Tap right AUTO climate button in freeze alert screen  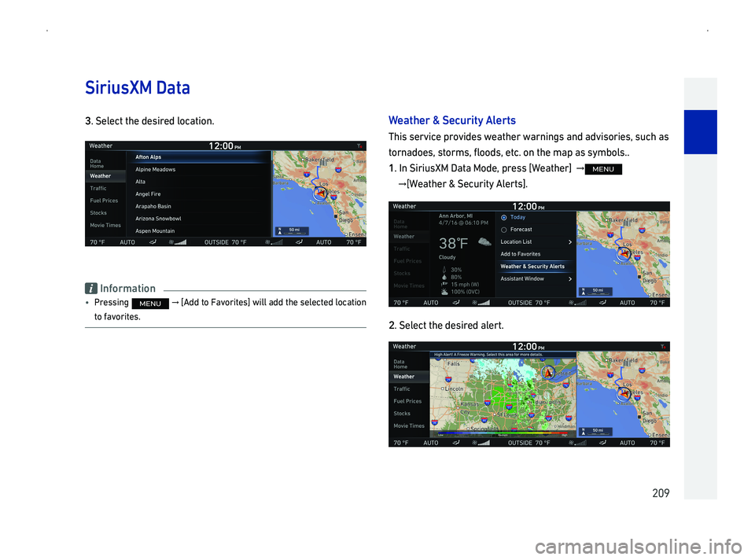[x=628, y=443]
